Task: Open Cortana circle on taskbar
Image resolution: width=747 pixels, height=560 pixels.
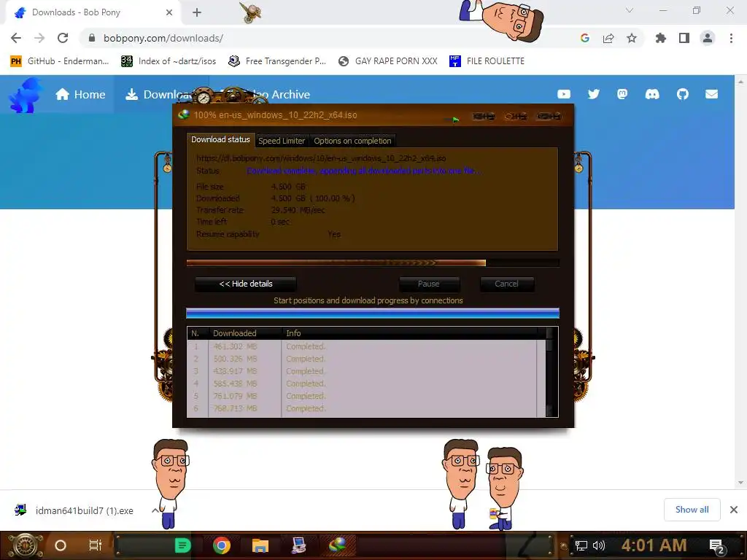Action: pyautogui.click(x=61, y=545)
